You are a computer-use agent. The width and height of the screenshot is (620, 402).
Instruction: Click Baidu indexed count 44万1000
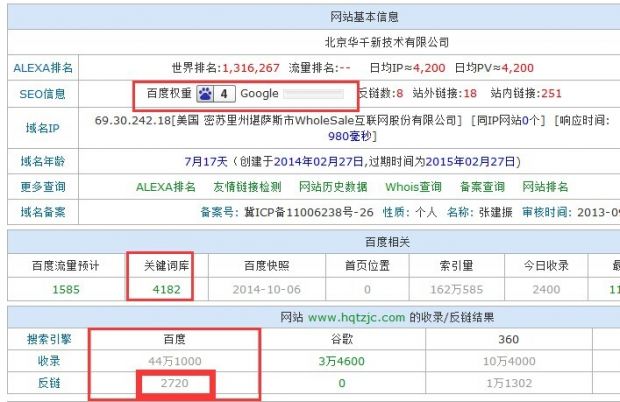[x=175, y=361]
